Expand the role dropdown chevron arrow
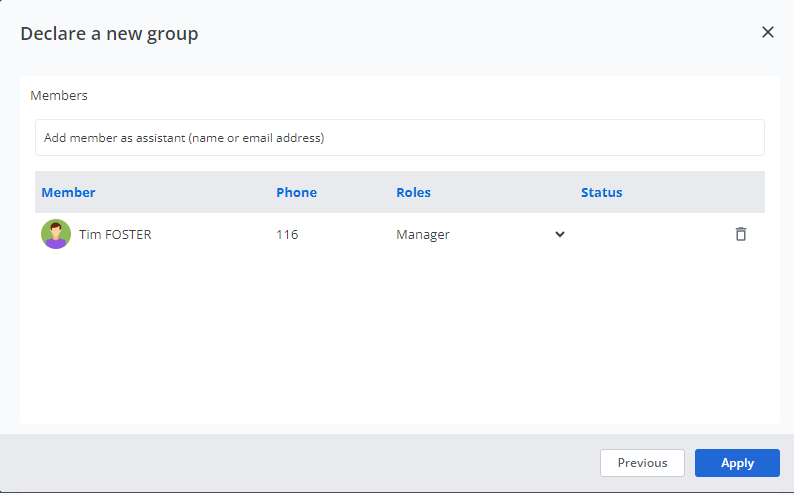The image size is (794, 495). pos(560,234)
